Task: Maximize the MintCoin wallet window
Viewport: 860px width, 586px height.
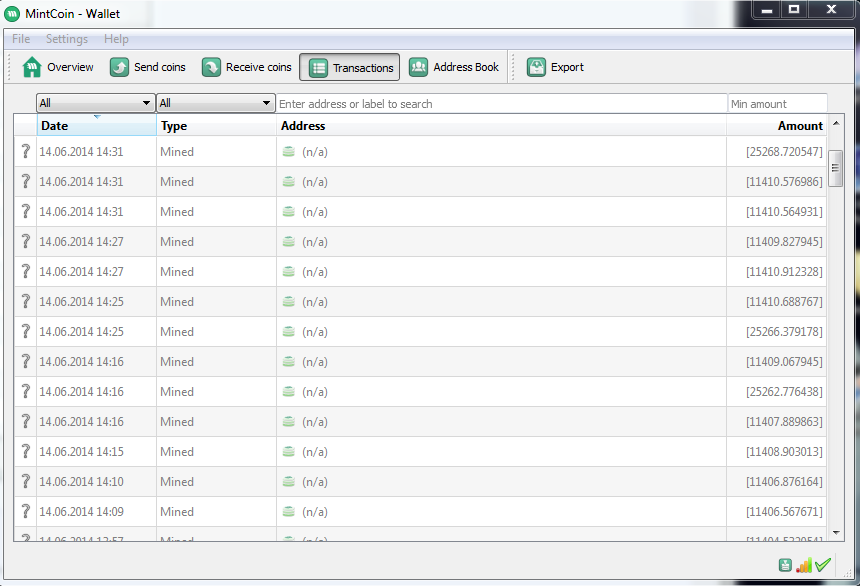Action: (x=794, y=9)
